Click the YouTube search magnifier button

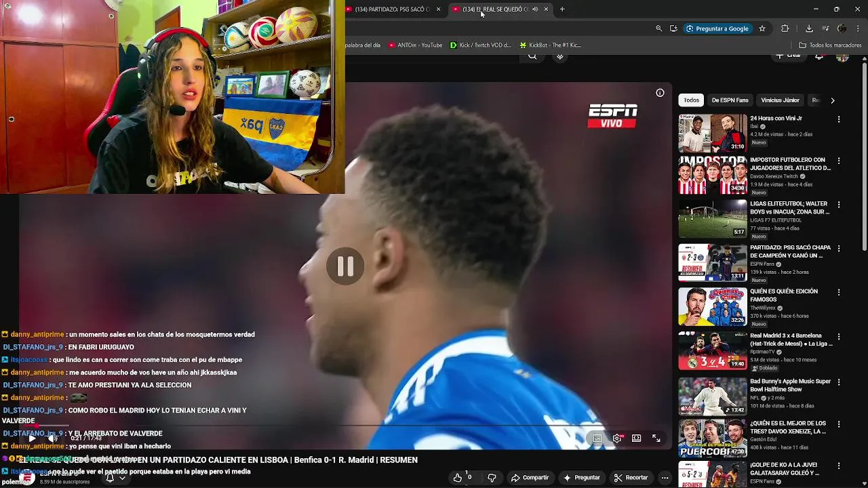pyautogui.click(x=532, y=56)
